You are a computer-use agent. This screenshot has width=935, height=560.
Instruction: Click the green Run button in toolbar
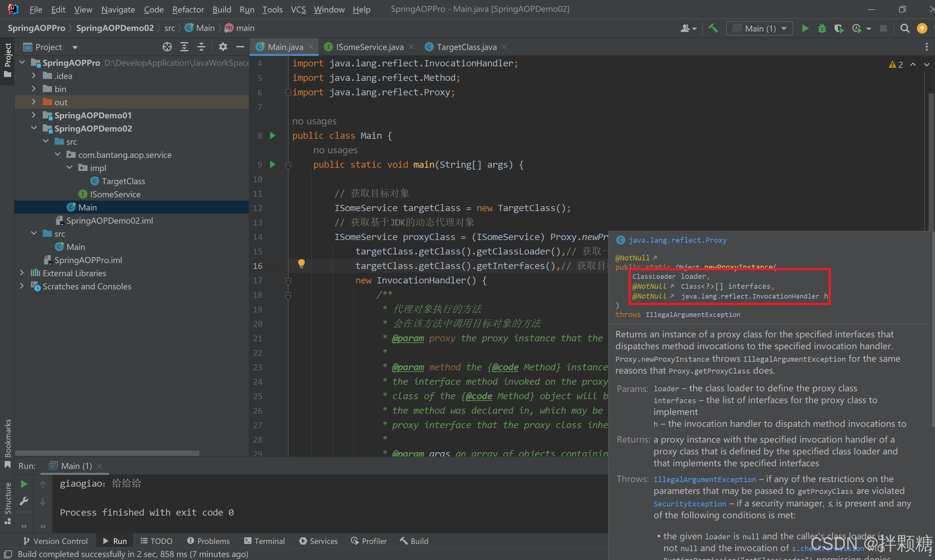pyautogui.click(x=805, y=28)
